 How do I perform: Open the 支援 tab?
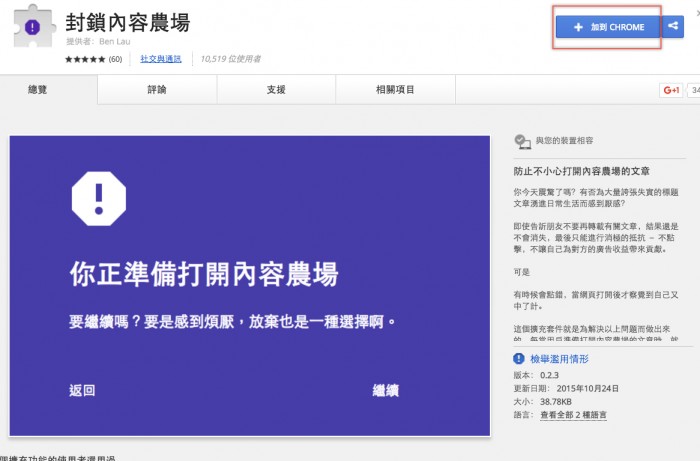(x=276, y=90)
